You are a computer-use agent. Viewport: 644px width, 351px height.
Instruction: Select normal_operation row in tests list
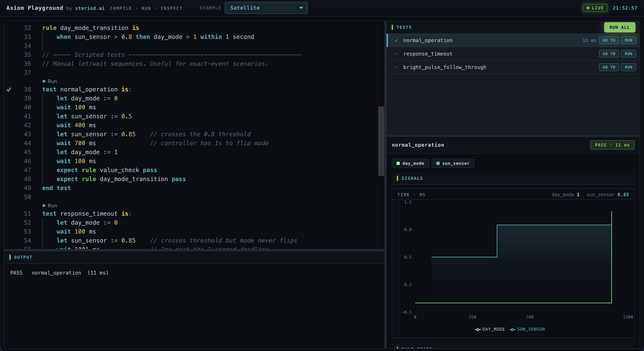coord(513,40)
